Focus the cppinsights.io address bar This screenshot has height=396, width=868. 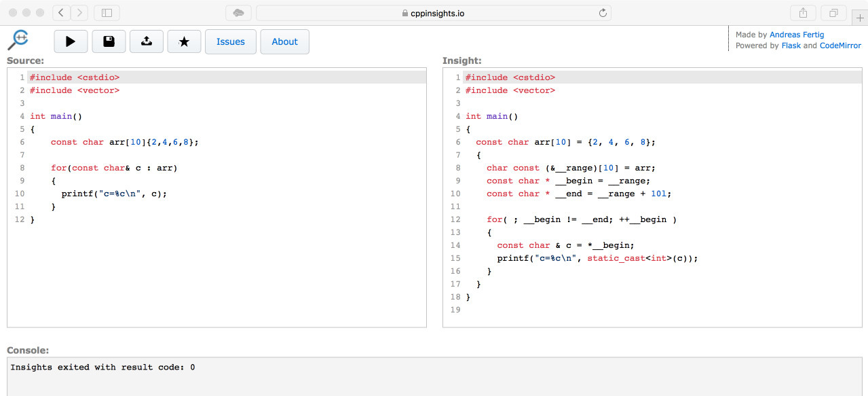coord(433,13)
